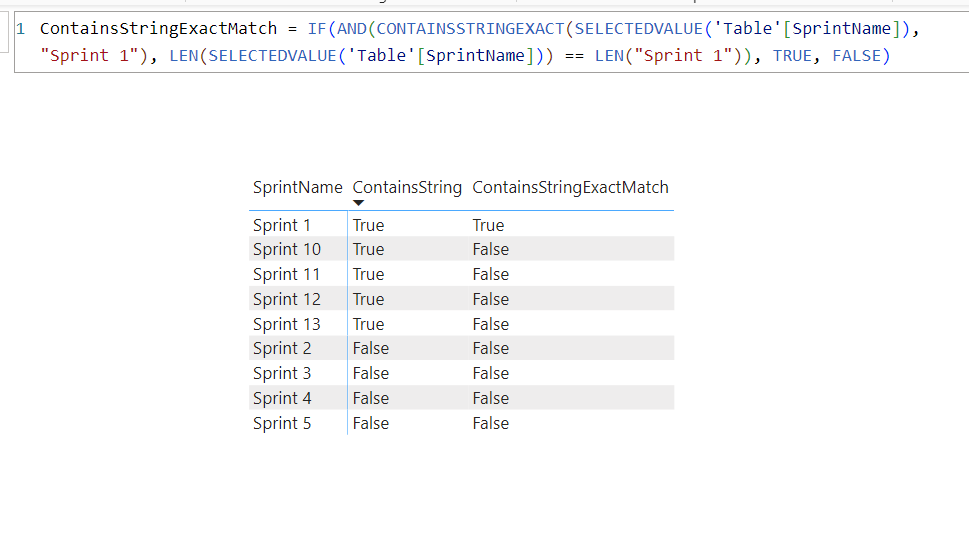
Task: Click ContainsStringExactMatch True for Sprint 1
Action: [x=488, y=225]
